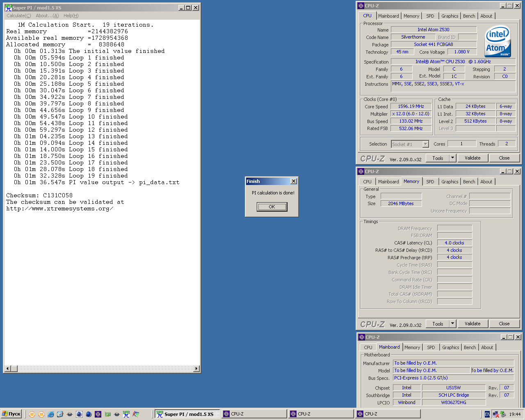Image resolution: width=525 pixels, height=420 pixels.
Task: Open Memory tab in the CPU-Z Mainboard window
Action: click(412, 347)
